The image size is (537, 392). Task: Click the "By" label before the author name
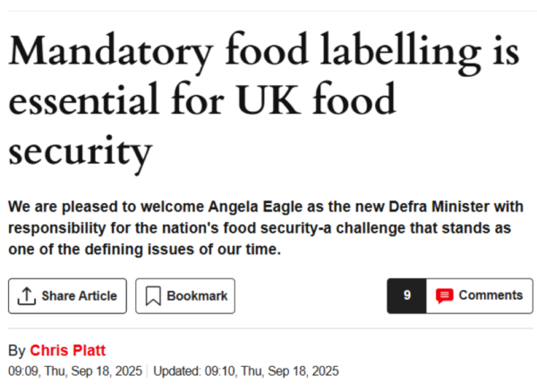16,350
